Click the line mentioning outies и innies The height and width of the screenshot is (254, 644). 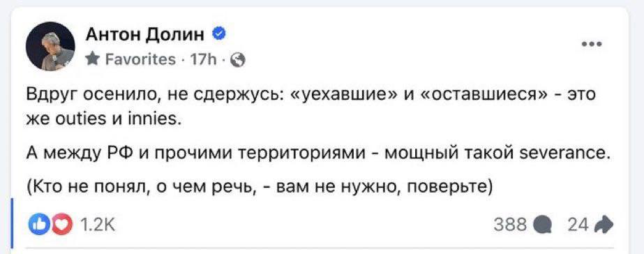pyautogui.click(x=103, y=120)
